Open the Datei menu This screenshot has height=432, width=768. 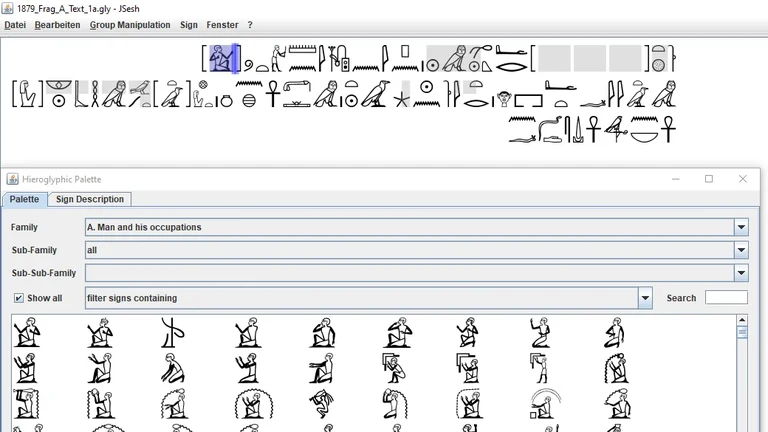[x=15, y=25]
